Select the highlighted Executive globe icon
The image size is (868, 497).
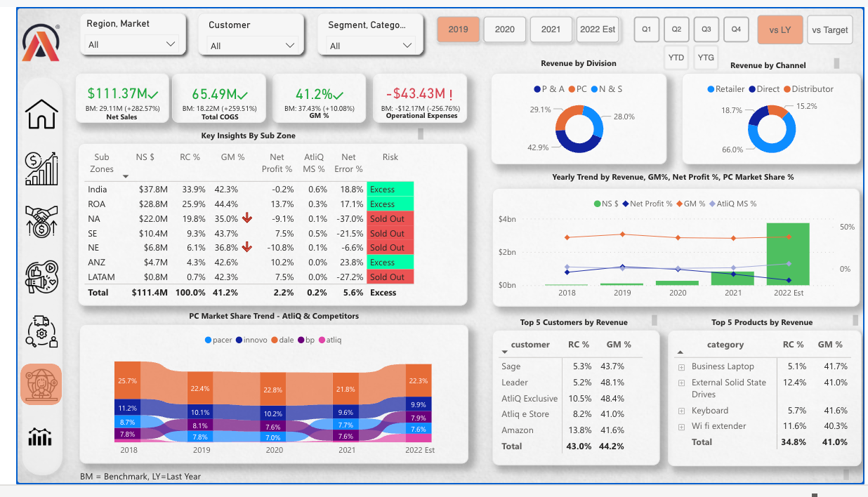[x=41, y=384]
